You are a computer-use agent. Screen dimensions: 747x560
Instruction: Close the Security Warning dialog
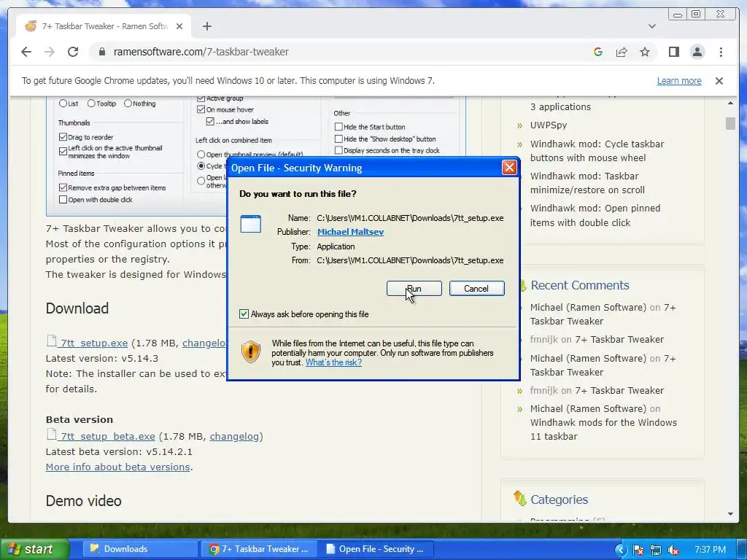pyautogui.click(x=509, y=167)
